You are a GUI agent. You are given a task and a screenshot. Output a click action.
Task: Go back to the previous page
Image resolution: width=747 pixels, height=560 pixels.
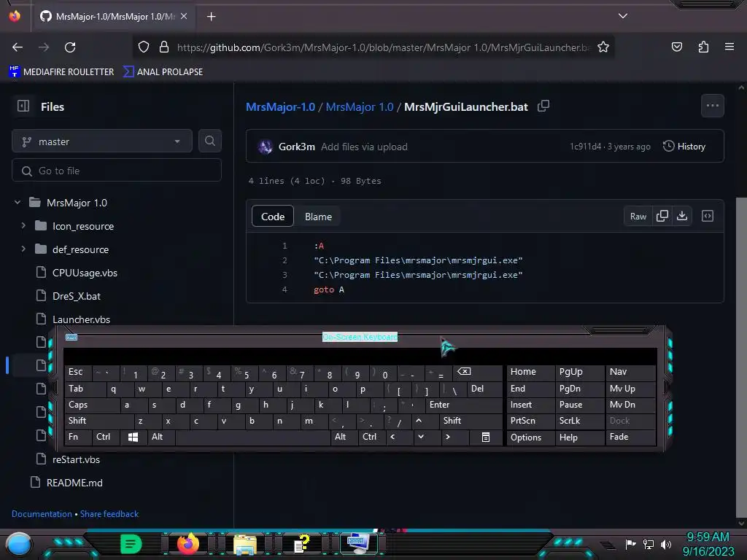tap(18, 47)
